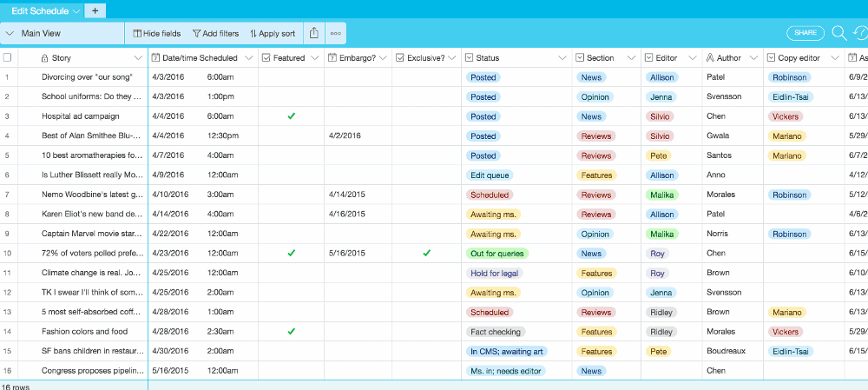This screenshot has height=390, width=868.
Task: Uncheck Featured for 72% of voters row
Action: (x=291, y=253)
